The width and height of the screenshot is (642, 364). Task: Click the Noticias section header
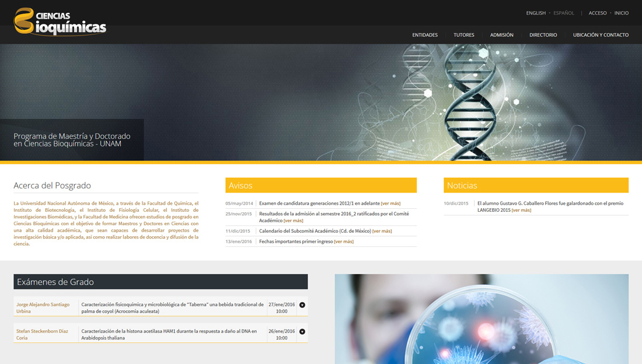coord(536,185)
